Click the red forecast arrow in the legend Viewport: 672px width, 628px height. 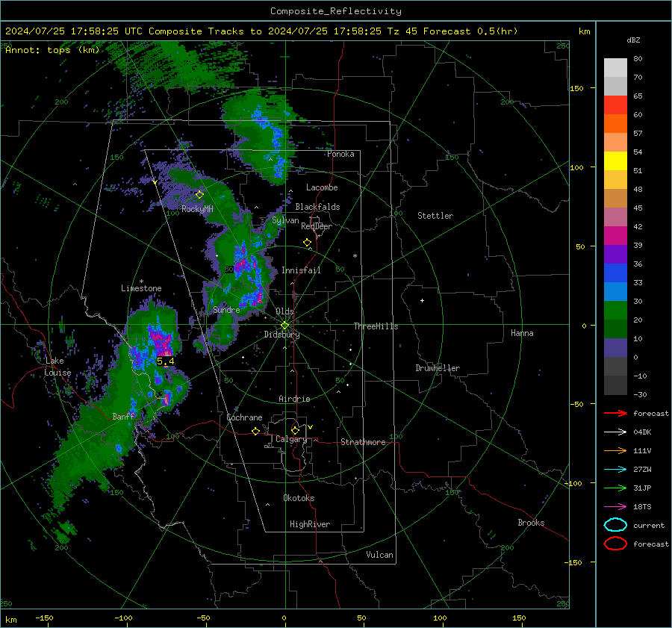[615, 413]
